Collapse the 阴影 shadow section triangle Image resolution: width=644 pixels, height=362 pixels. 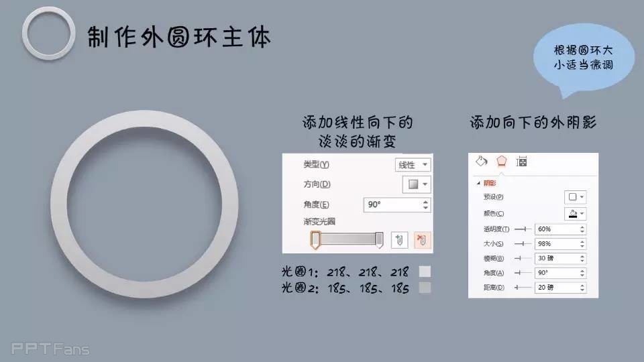[478, 183]
